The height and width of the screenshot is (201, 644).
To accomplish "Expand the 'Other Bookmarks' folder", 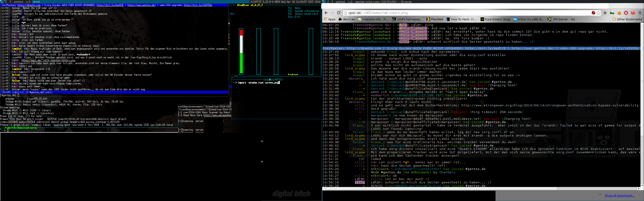I will click(627, 19).
